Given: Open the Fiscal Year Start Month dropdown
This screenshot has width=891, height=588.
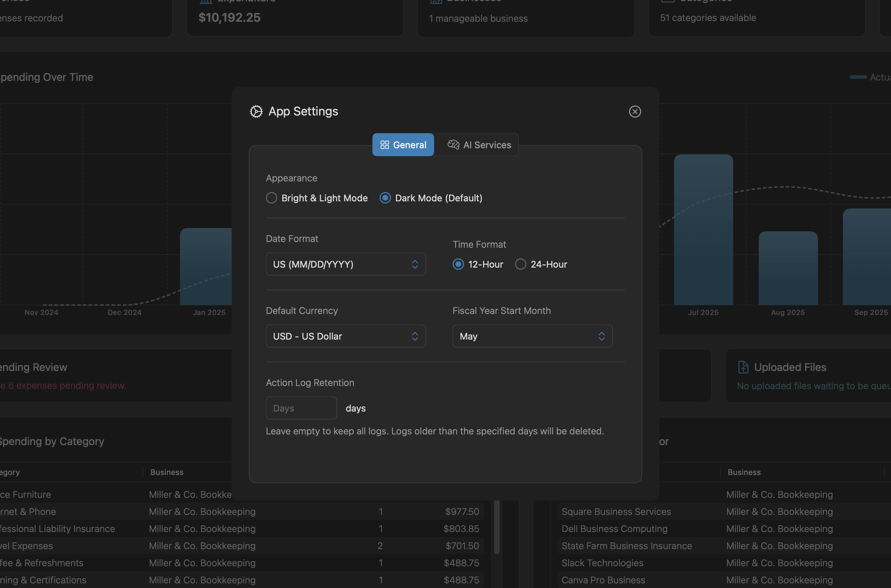Looking at the screenshot, I should 532,336.
